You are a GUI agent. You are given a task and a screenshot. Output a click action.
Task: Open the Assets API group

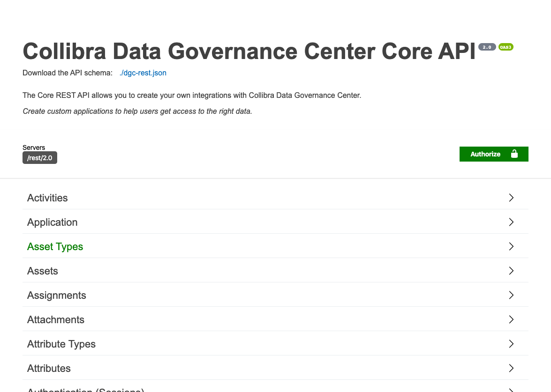click(43, 271)
